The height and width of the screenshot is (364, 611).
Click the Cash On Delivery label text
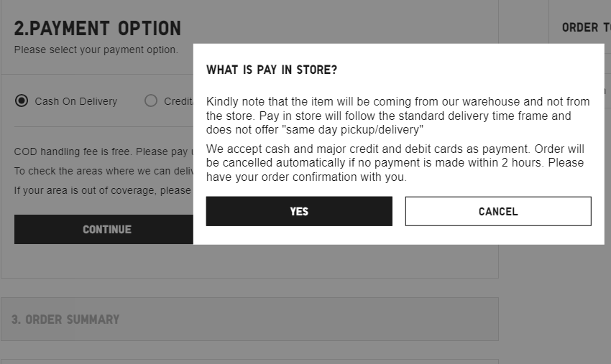75,101
